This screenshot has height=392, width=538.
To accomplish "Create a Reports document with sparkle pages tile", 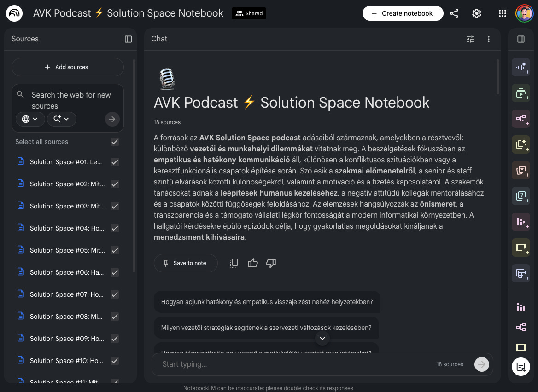I will 521,144.
